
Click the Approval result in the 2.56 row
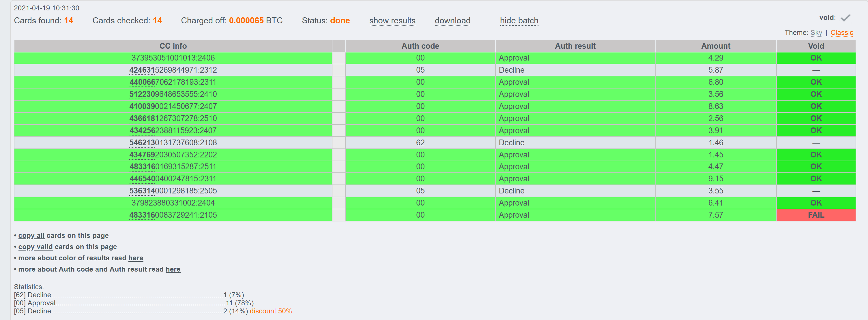[x=575, y=118]
